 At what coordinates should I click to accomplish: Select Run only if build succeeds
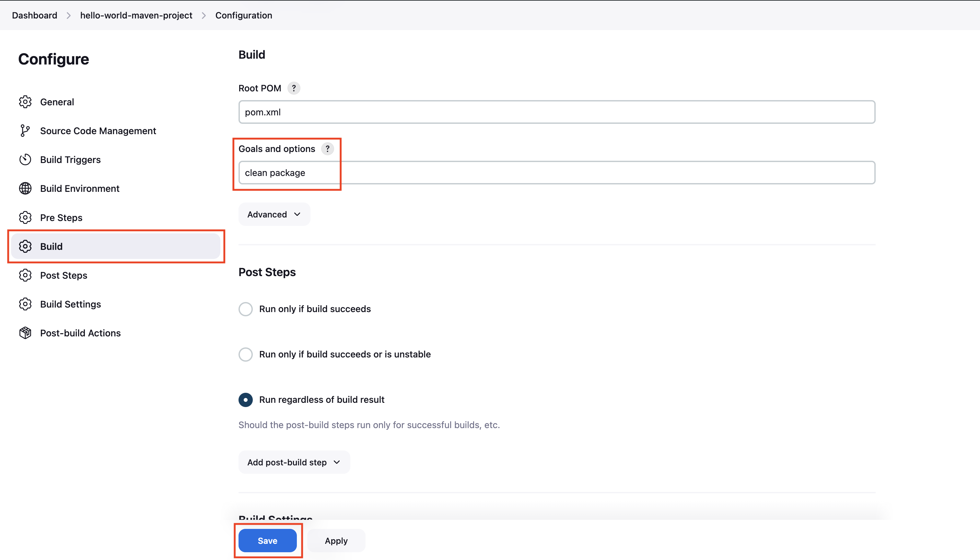click(245, 309)
